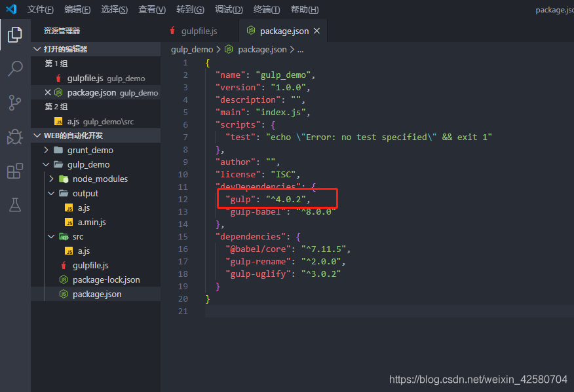
Task: Close package.json in open editors list
Action: pyautogui.click(x=48, y=92)
